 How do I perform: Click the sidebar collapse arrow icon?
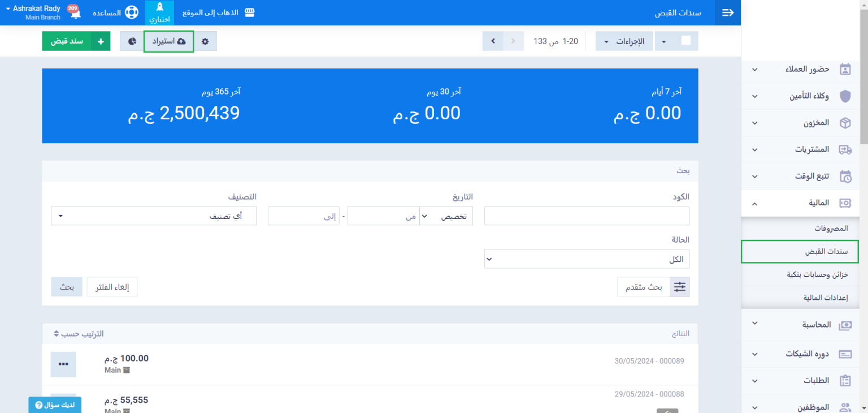pyautogui.click(x=728, y=12)
